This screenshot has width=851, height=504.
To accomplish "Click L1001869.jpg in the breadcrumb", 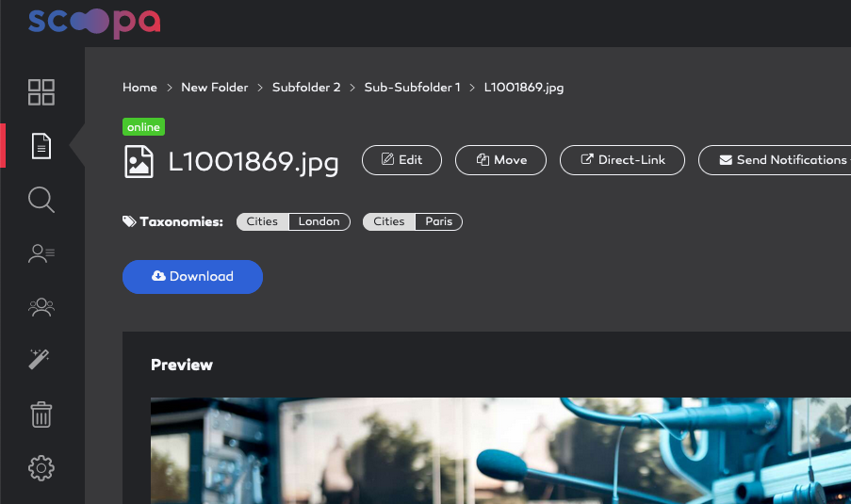I will (524, 88).
